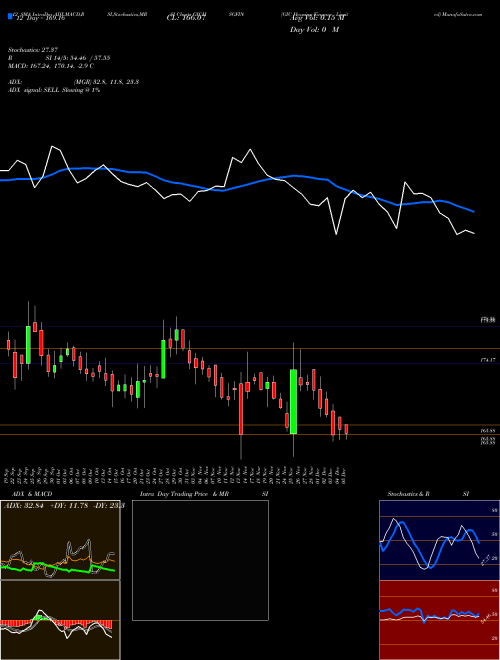500x660 pixels.
Task: Click the 174.17 price level label
Action: click(488, 360)
